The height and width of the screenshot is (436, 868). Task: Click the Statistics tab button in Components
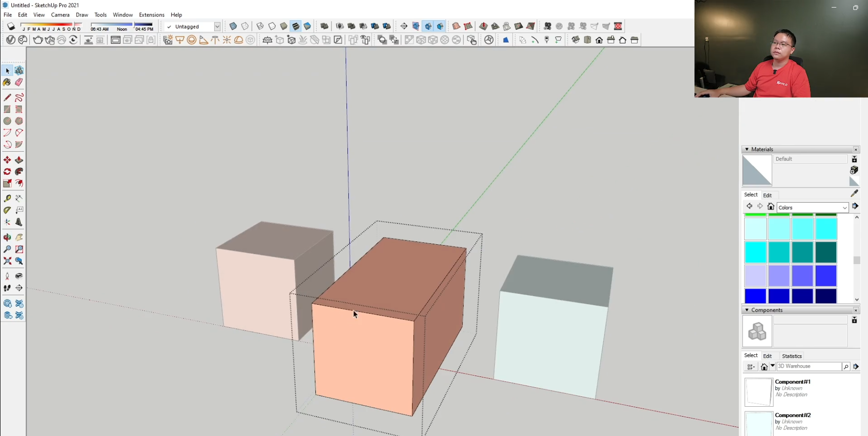[791, 356]
